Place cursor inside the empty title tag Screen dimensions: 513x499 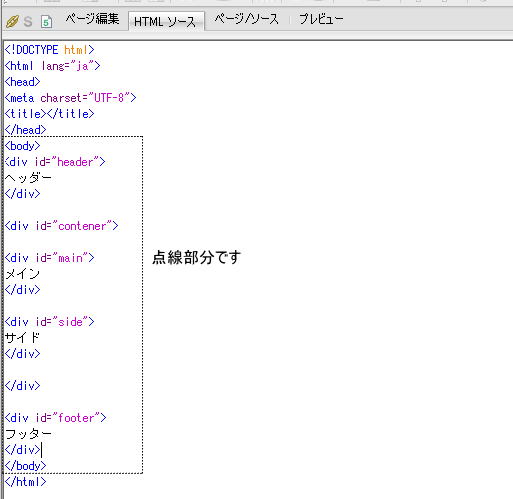46,114
